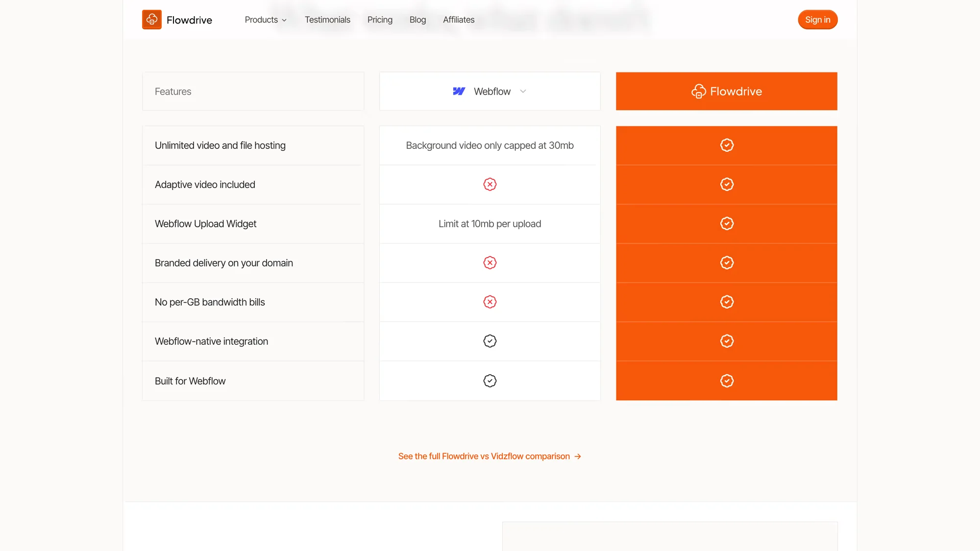
Task: Click Webflow's red X for Branded delivery
Action: [x=490, y=263]
